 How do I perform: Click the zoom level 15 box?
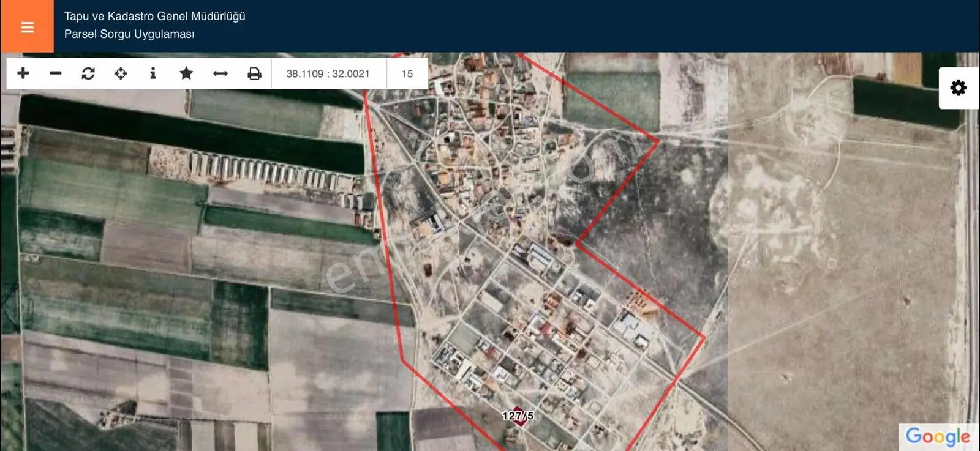click(x=407, y=73)
